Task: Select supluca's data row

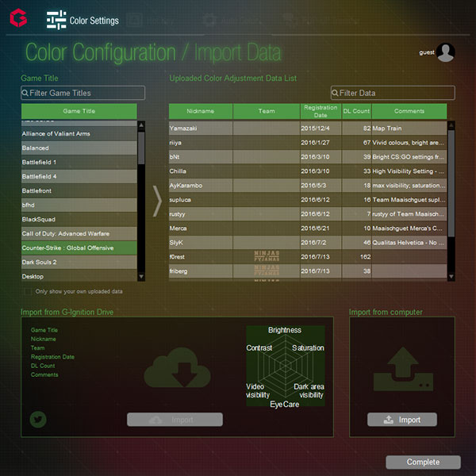Action: point(308,199)
